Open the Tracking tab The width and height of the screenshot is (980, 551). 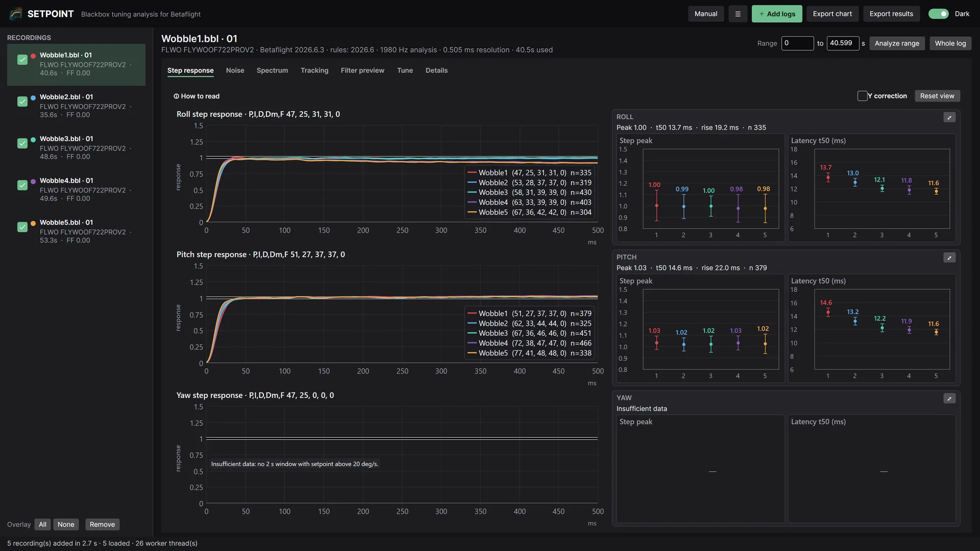click(x=314, y=70)
